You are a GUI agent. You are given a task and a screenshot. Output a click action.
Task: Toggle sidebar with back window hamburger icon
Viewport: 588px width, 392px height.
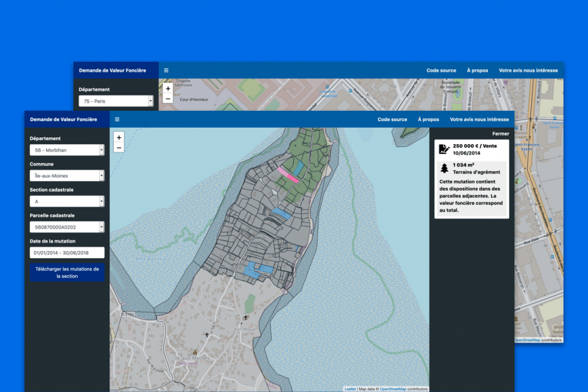pos(166,71)
